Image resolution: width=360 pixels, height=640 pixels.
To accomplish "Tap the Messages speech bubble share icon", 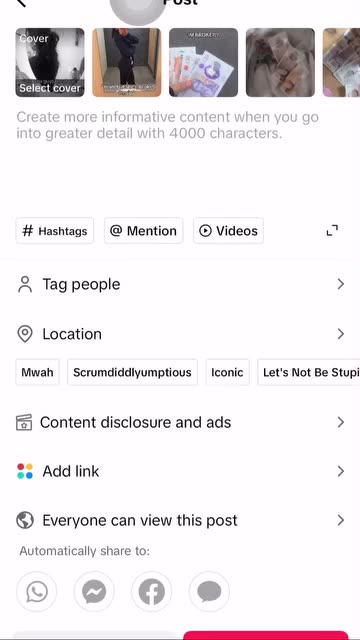I will [209, 591].
